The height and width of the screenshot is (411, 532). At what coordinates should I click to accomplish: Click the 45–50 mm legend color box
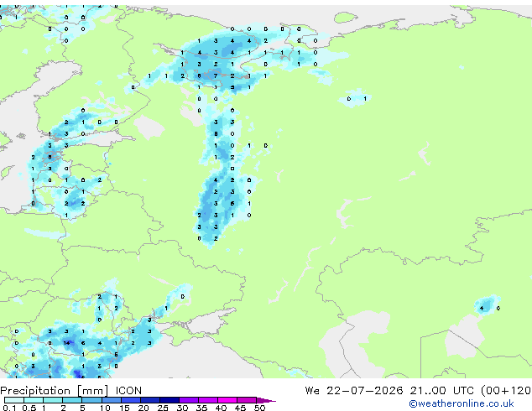coord(247,400)
